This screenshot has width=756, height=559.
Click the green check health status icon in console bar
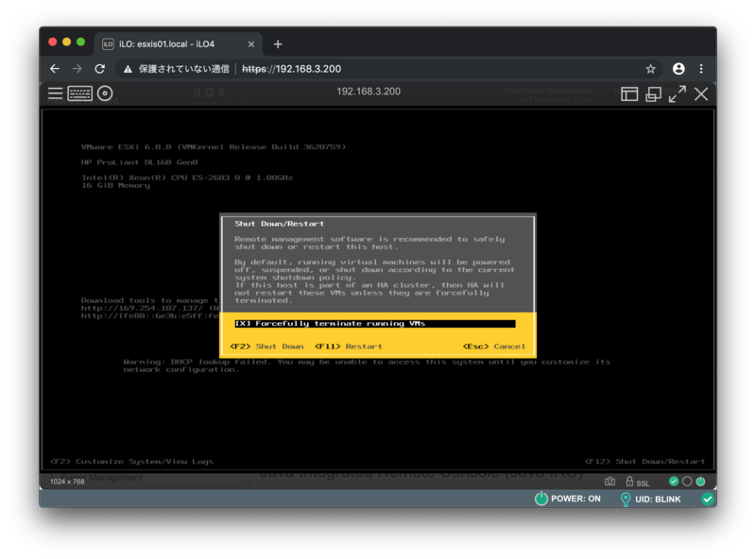pos(674,481)
